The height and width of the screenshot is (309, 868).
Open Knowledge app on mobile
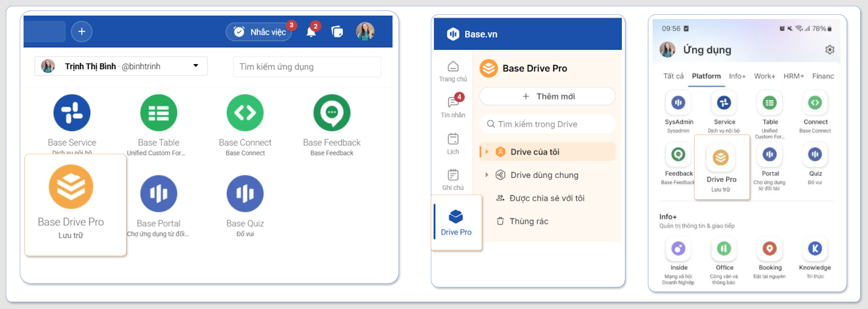pos(815,249)
